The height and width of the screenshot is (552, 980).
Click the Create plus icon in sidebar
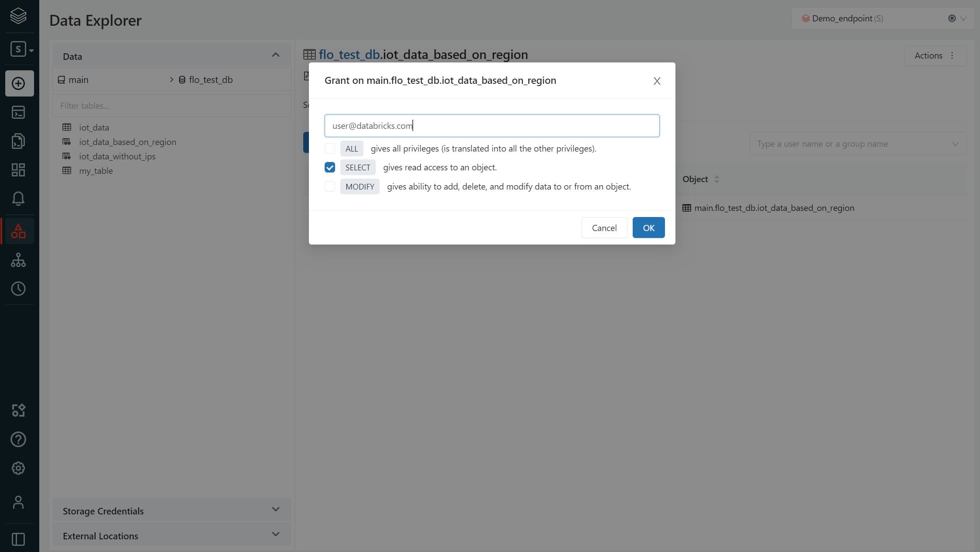pos(18,83)
